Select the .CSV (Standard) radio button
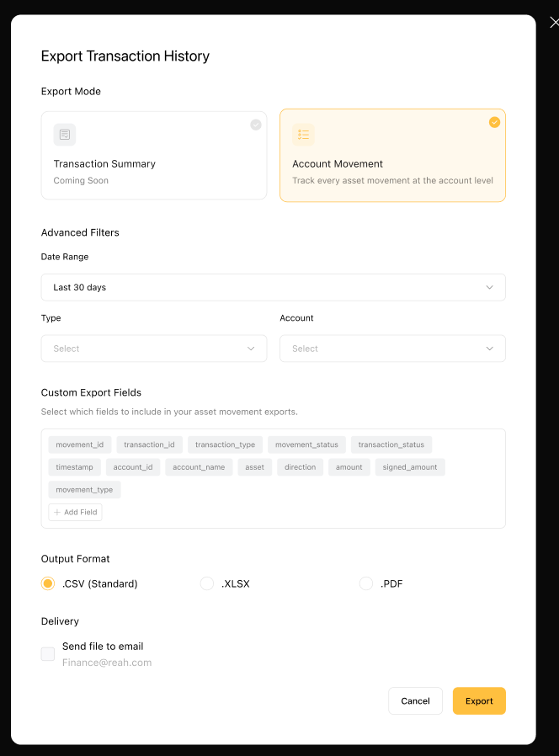The width and height of the screenshot is (559, 756). pos(48,583)
